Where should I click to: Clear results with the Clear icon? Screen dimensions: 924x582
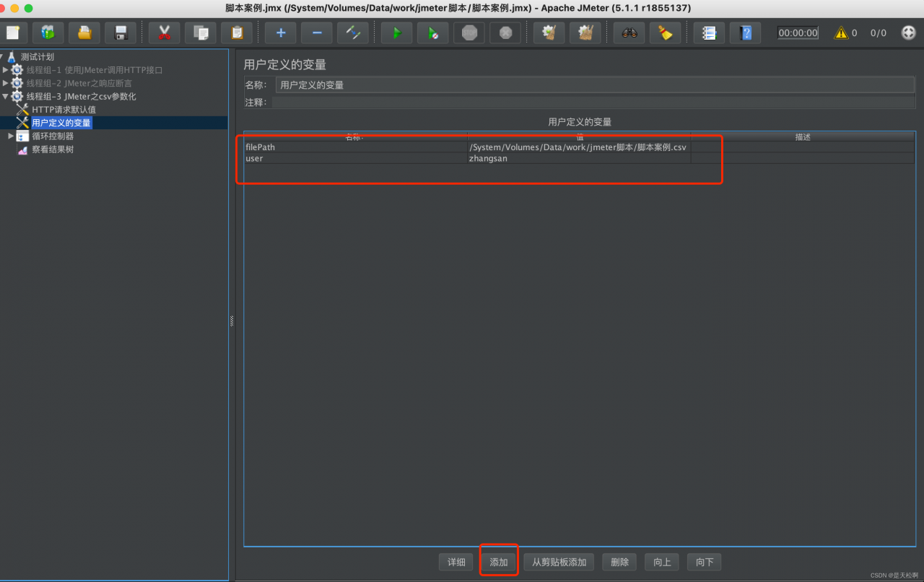tap(549, 32)
